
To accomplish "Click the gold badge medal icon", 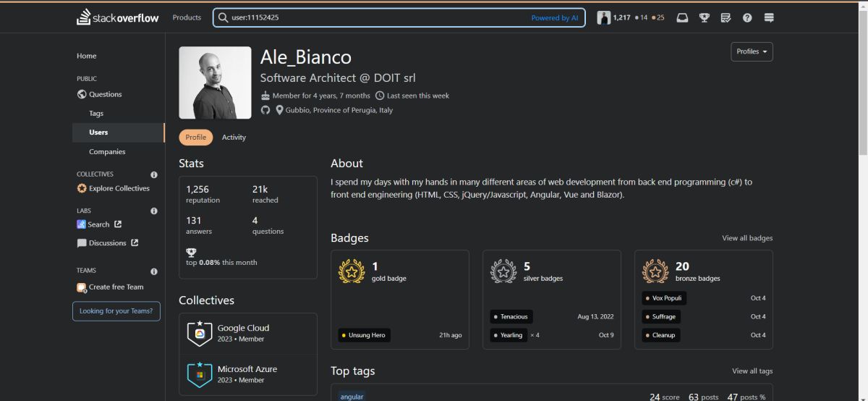I will 352,271.
